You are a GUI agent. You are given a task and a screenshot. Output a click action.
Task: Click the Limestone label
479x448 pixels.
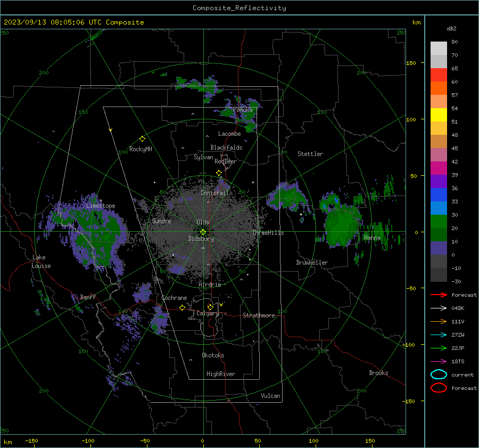click(x=101, y=206)
